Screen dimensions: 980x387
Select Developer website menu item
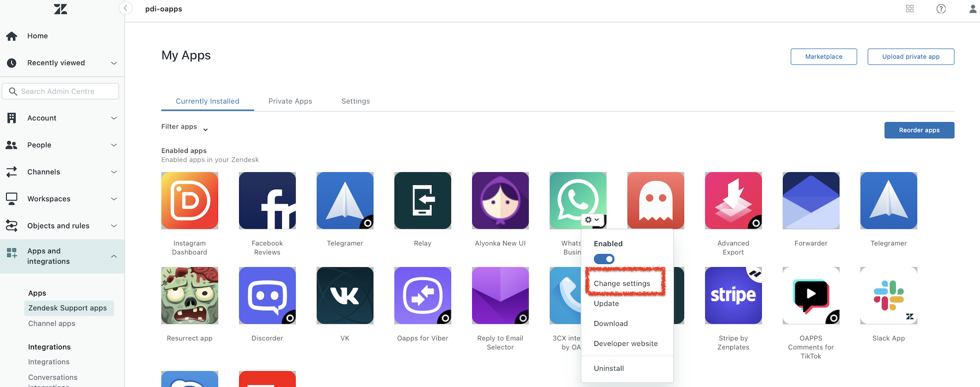(x=626, y=344)
